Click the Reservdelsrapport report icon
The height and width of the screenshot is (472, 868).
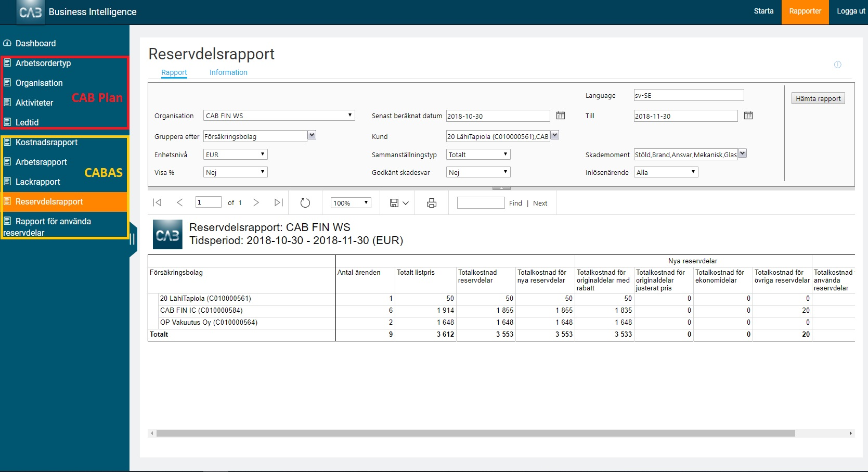pyautogui.click(x=7, y=201)
